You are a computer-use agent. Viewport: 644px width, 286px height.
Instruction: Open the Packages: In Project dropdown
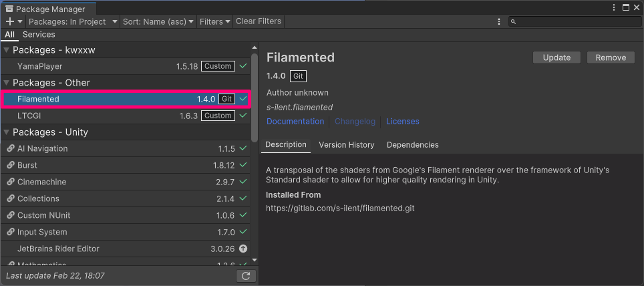pyautogui.click(x=73, y=22)
